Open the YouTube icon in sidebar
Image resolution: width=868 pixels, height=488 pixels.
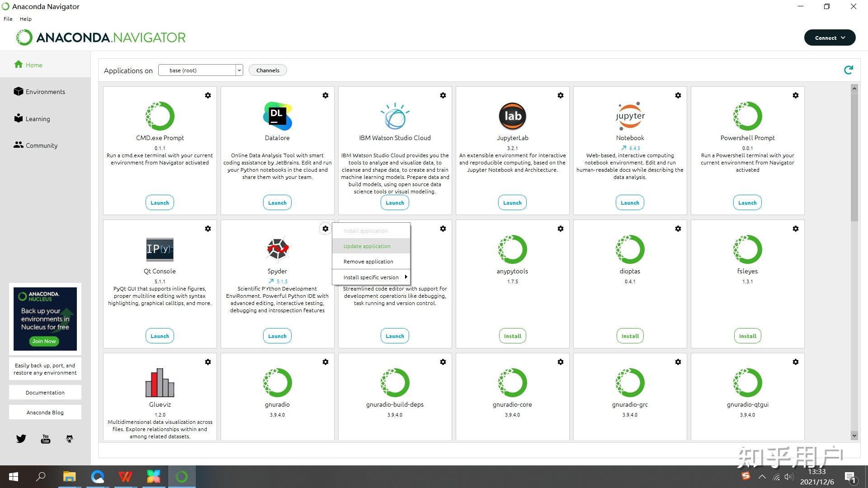[x=46, y=439]
